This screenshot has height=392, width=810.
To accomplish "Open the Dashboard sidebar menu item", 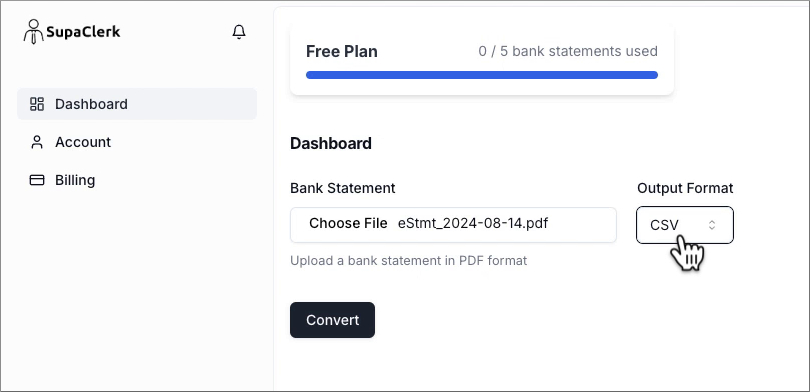I will (137, 104).
